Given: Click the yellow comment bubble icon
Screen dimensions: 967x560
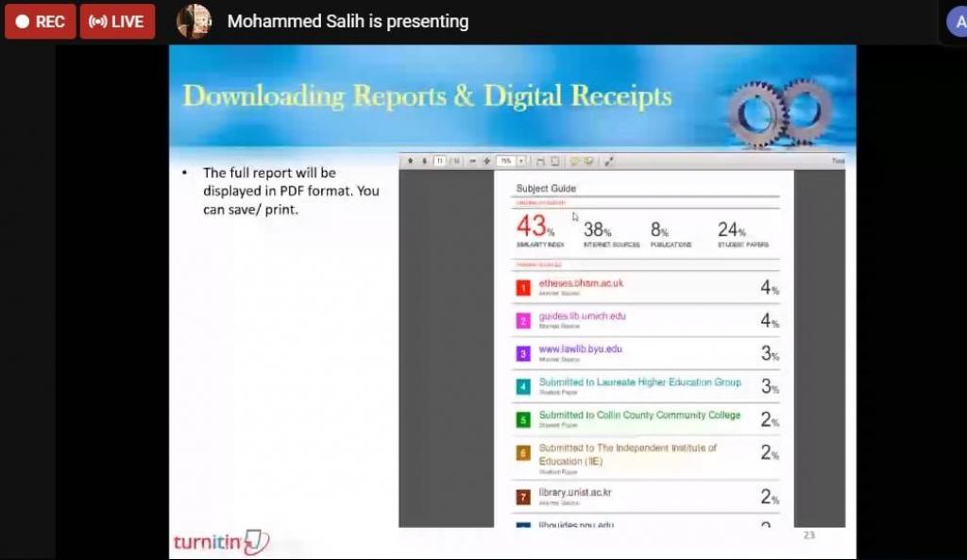Looking at the screenshot, I should [574, 161].
